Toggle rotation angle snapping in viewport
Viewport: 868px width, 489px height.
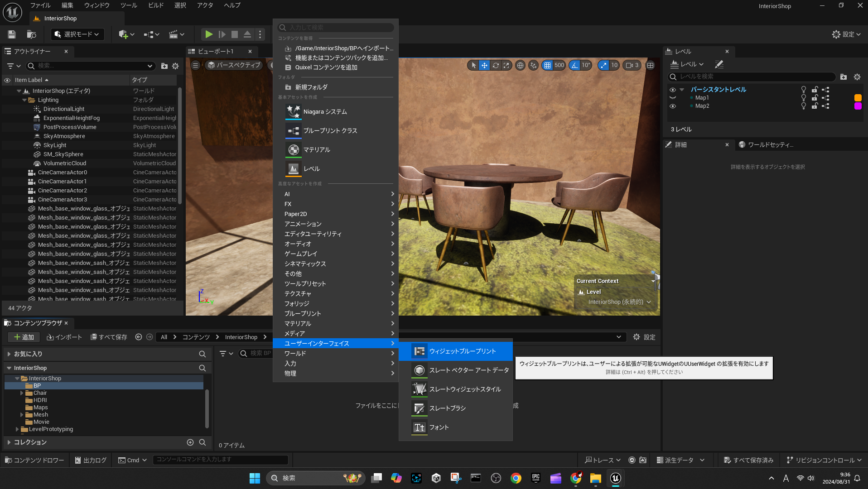click(574, 65)
